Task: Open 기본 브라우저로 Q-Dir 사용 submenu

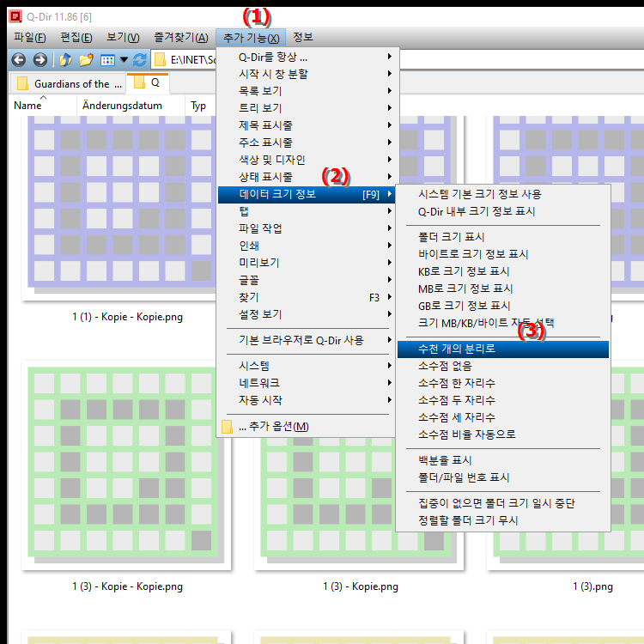Action: [306, 341]
